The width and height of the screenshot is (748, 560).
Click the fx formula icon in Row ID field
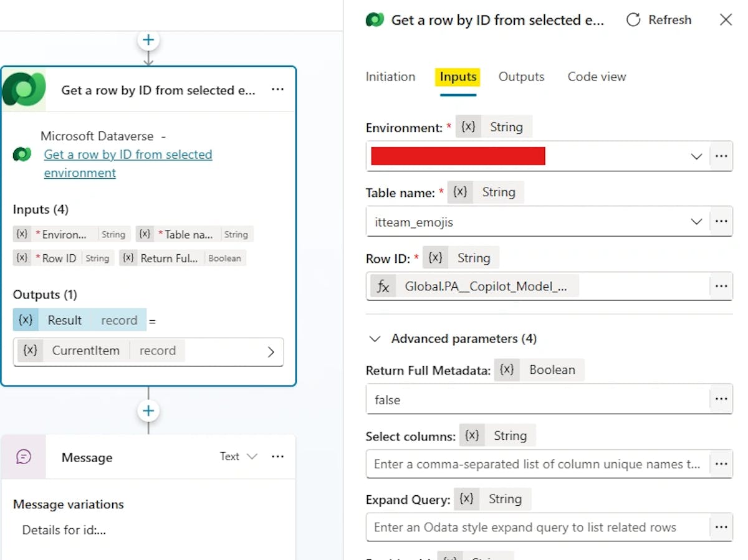(383, 287)
